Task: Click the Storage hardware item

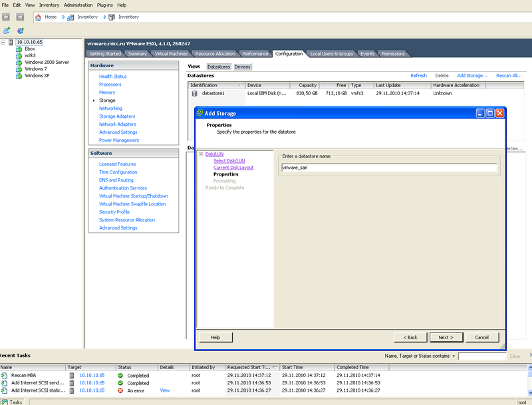Action: tap(107, 100)
